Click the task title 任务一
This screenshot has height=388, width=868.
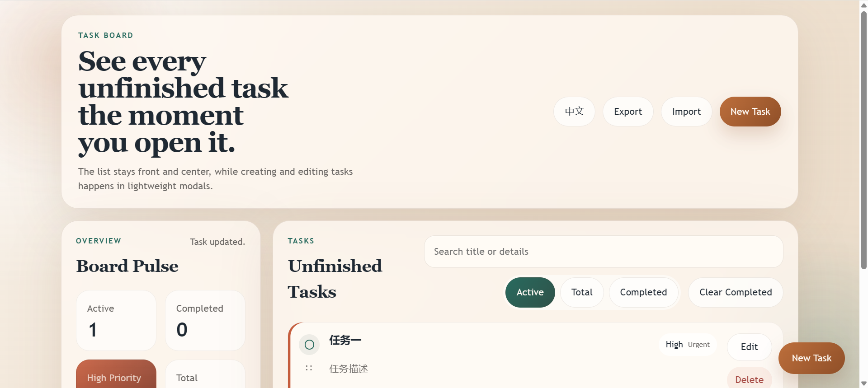345,340
